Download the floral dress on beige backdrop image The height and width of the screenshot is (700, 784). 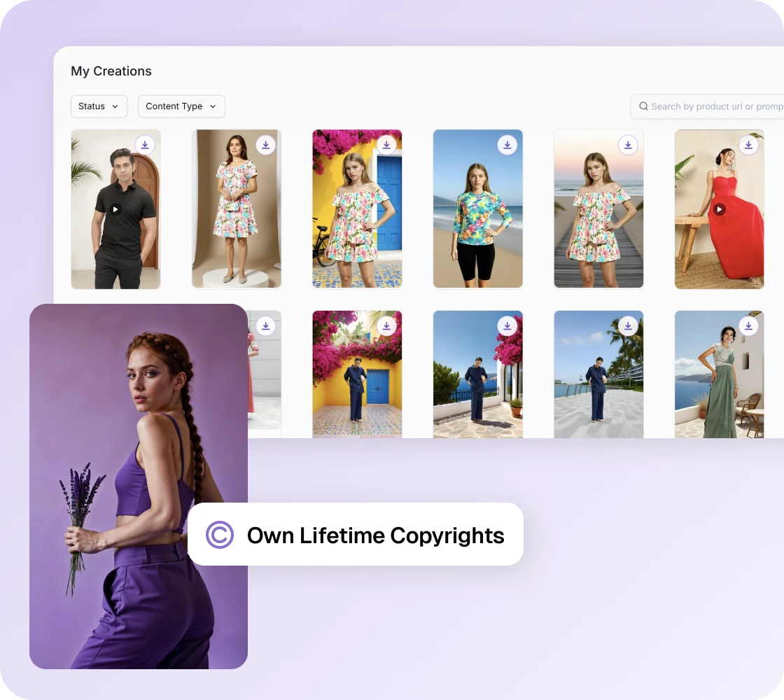pyautogui.click(x=265, y=145)
